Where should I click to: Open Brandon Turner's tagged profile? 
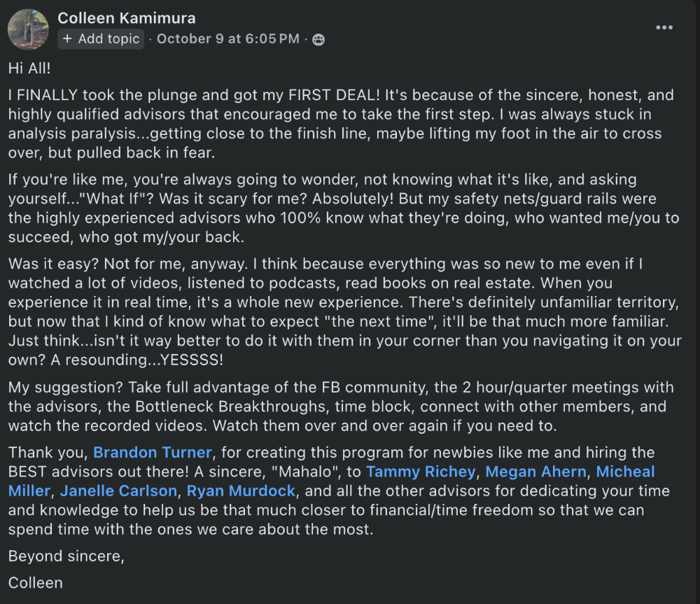[x=152, y=452]
